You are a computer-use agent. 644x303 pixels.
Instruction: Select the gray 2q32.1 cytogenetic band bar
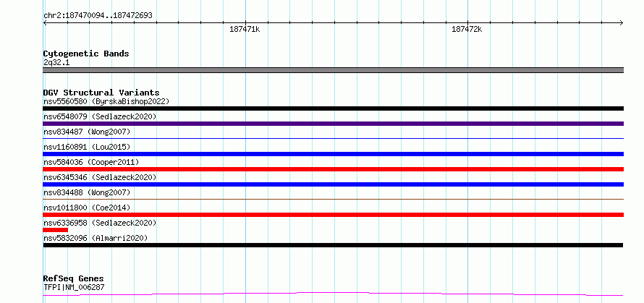pos(333,70)
